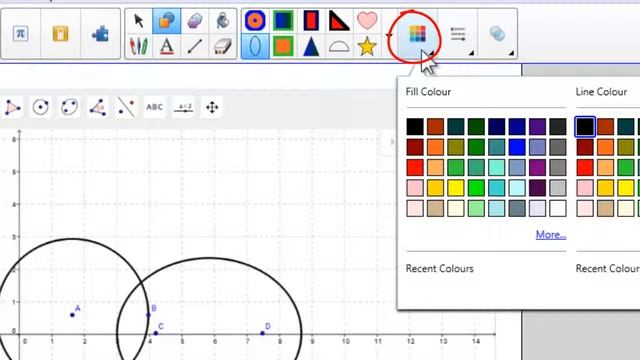Viewport: 640px width, 360px height.
Task: Pick the yellow star shape
Action: click(367, 46)
